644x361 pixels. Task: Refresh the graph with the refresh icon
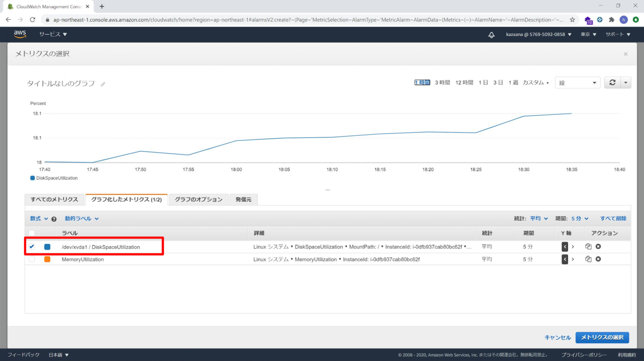tap(612, 83)
